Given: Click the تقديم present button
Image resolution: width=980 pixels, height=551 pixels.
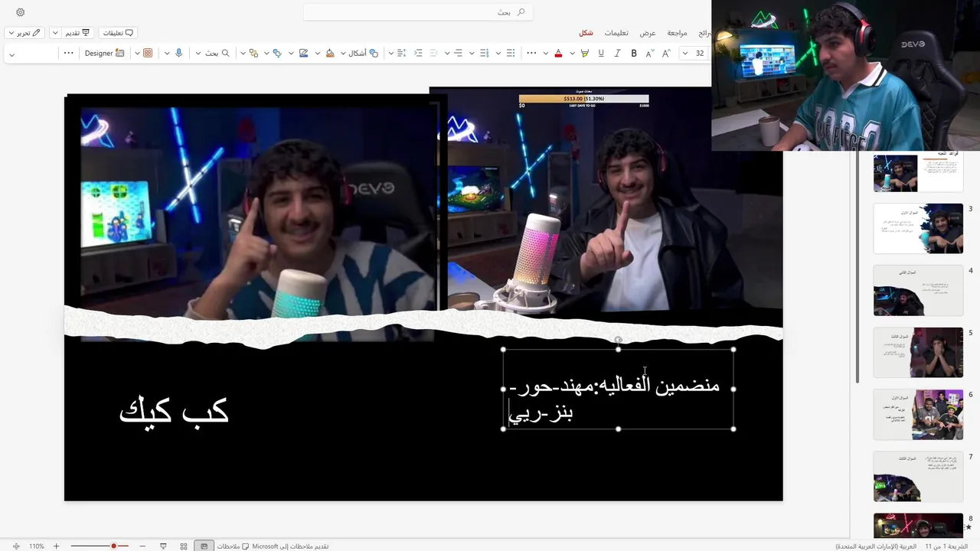Looking at the screenshot, I should point(77,33).
